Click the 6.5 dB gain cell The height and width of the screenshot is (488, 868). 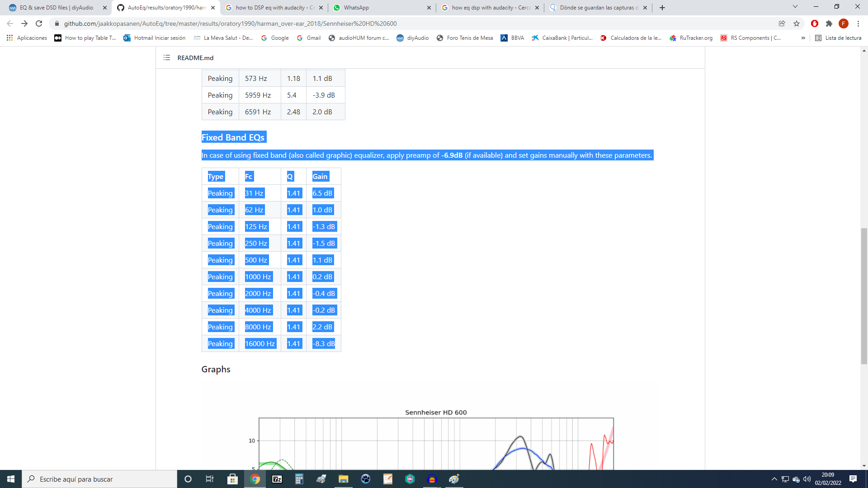tap(324, 193)
